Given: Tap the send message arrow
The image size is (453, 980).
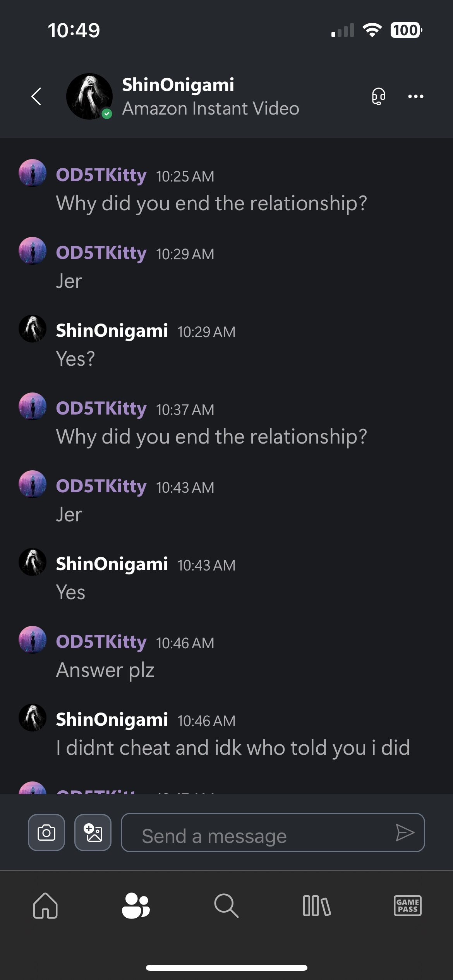Looking at the screenshot, I should click(x=405, y=833).
